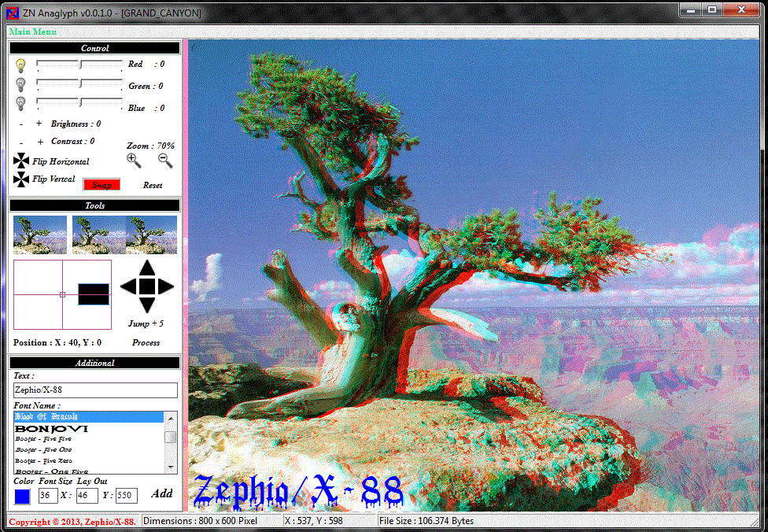Toggle the Red channel lightbulb icon

[20, 65]
